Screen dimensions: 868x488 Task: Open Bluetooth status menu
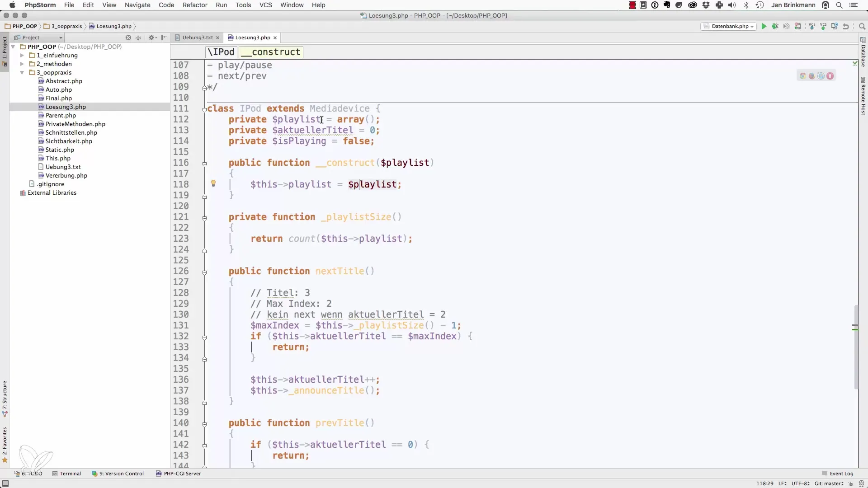pyautogui.click(x=746, y=5)
